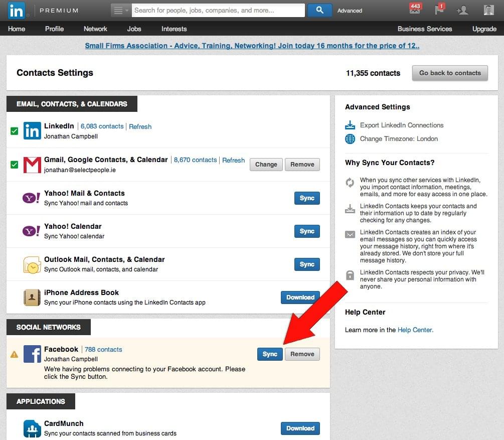Toggle the LinkedIn contacts checkbox
The height and width of the screenshot is (440, 504).
14,131
